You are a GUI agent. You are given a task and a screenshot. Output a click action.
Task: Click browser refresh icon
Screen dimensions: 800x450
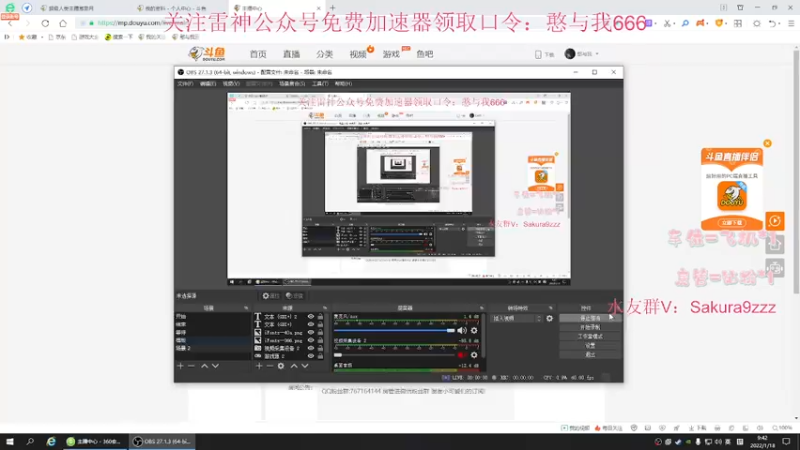45,23
